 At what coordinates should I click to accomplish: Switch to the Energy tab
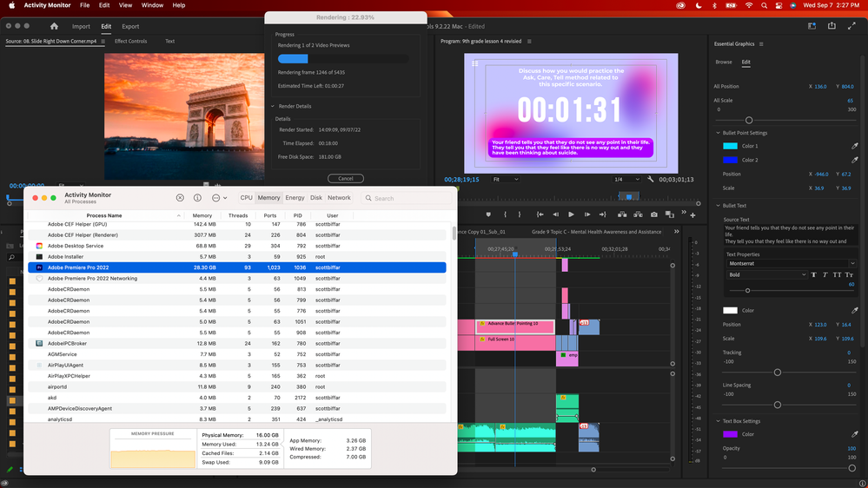295,197
